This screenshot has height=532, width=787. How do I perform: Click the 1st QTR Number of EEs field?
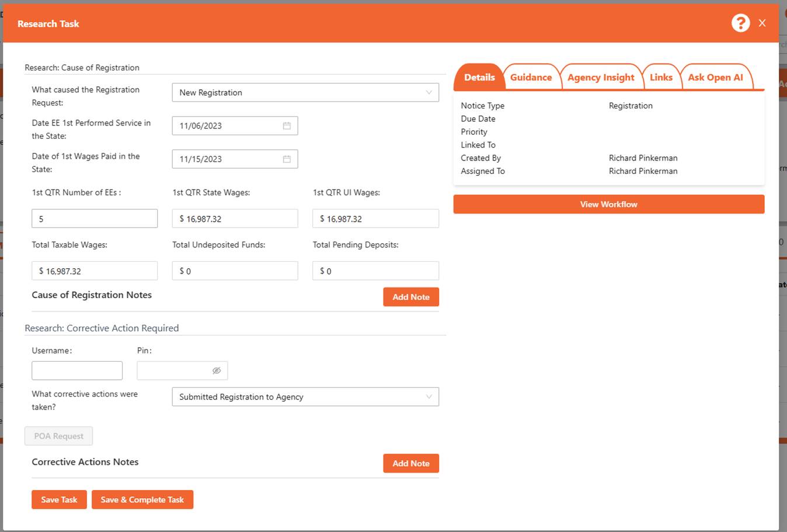(x=94, y=218)
